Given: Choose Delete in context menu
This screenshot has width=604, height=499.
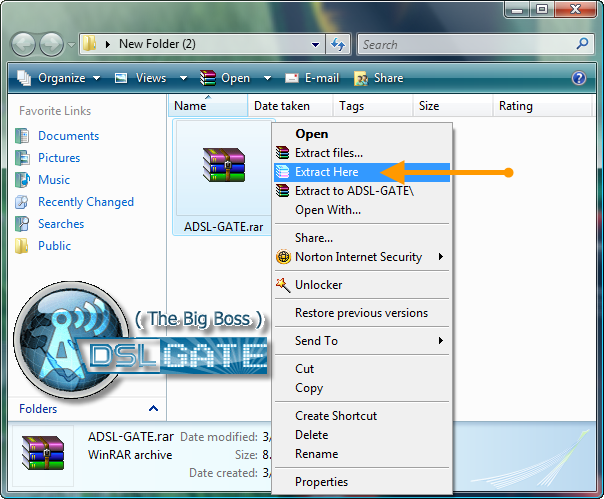Looking at the screenshot, I should [x=362, y=435].
